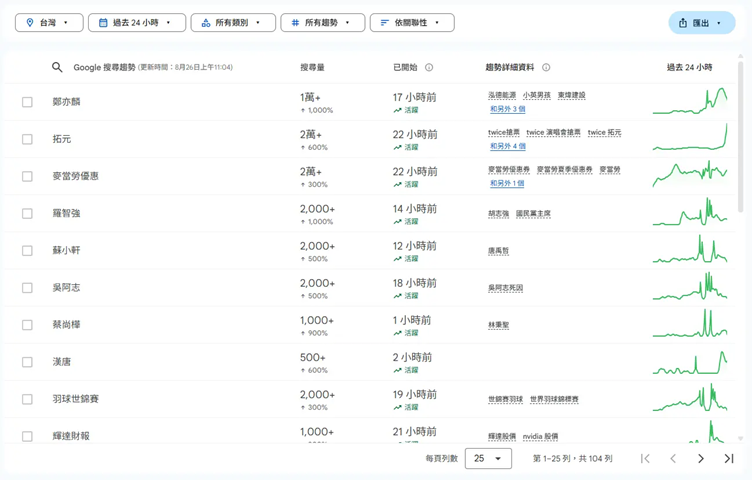Check the box for 漢唐
This screenshot has height=480, width=752.
click(x=27, y=362)
